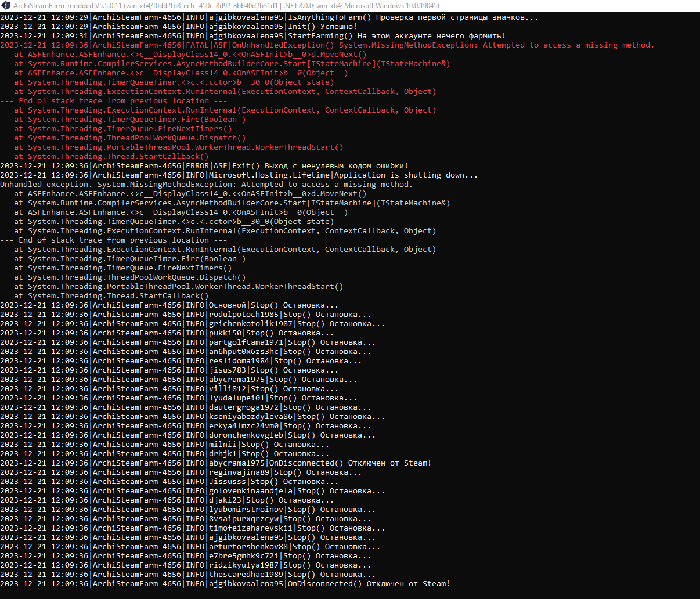Select the arturtorshenkov88 Stop() line
Image resolution: width=700 pixels, height=599 pixels.
tap(190, 547)
